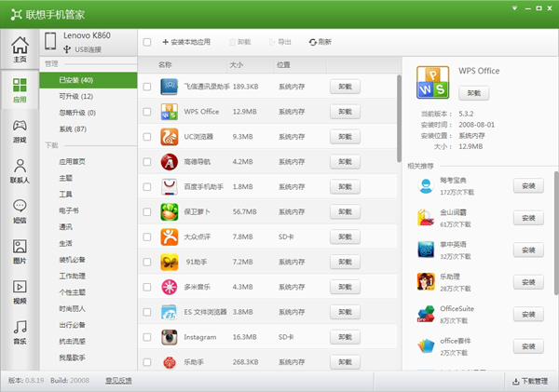Open the 意见反馈 feedback link
The width and height of the screenshot is (559, 392).
point(118,381)
